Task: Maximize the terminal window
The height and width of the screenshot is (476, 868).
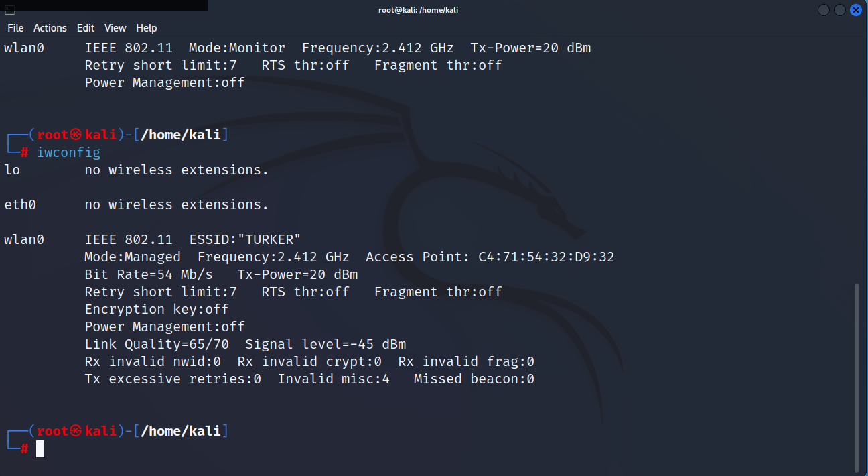Action: [840, 10]
